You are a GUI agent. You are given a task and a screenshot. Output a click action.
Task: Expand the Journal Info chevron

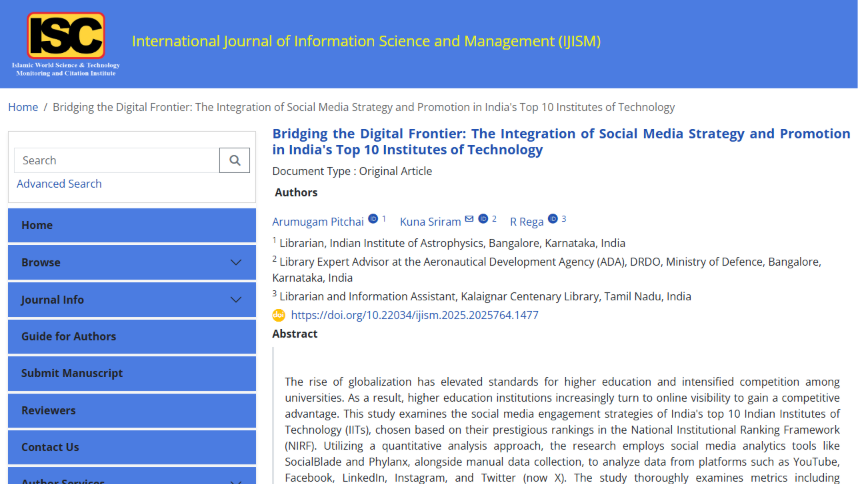pyautogui.click(x=236, y=300)
